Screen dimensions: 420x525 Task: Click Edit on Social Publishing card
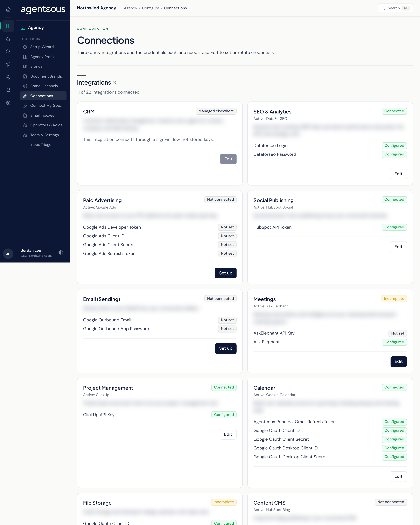click(398, 247)
